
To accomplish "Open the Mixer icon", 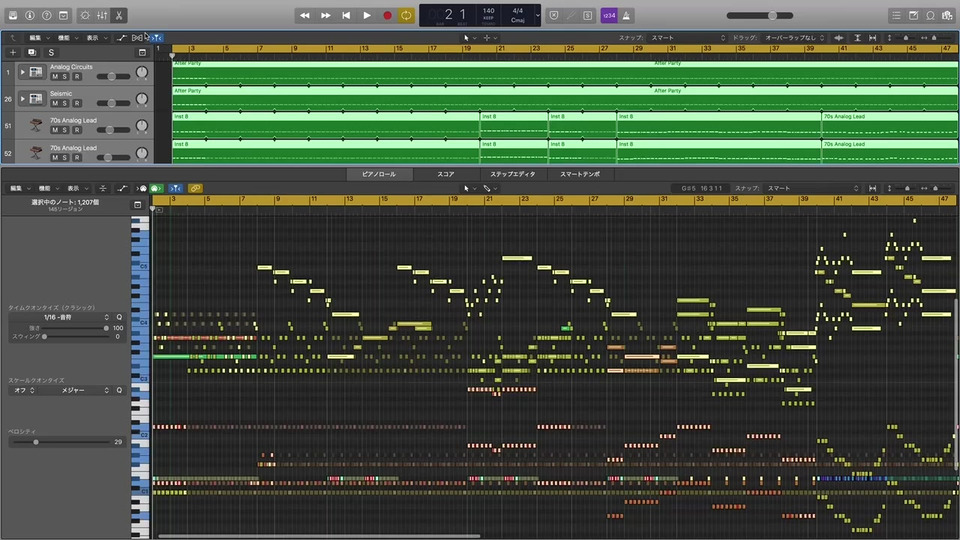I will (x=101, y=15).
